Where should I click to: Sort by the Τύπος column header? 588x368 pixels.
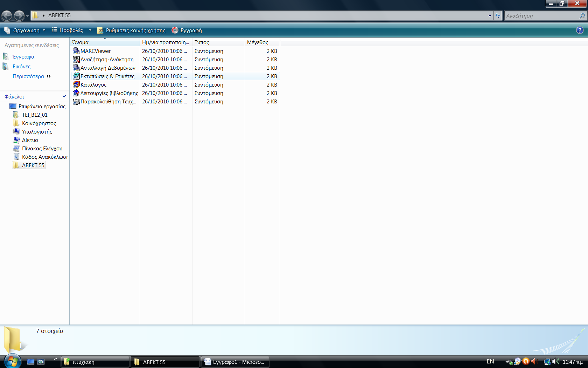point(218,42)
